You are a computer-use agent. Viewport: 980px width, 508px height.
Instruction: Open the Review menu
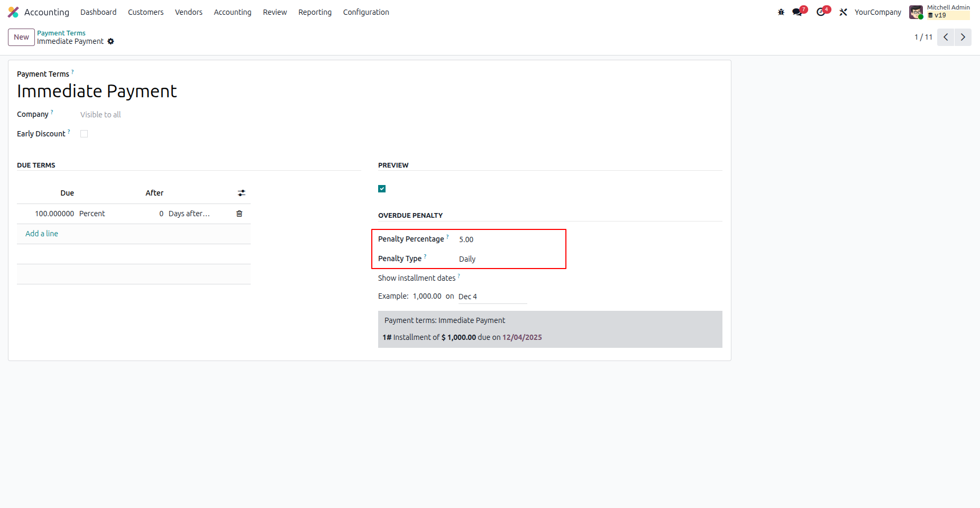(x=275, y=12)
